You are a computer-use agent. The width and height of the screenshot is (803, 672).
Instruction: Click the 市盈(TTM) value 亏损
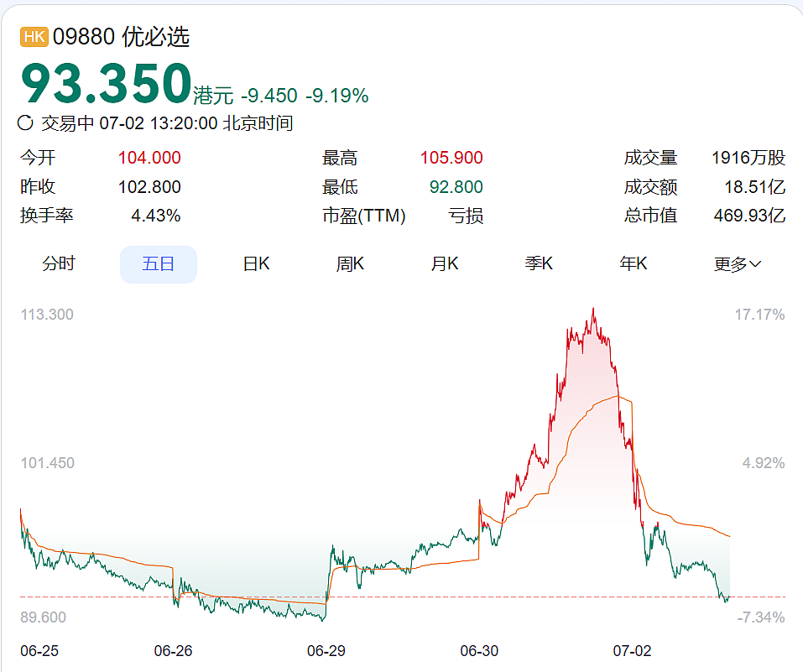point(466,216)
